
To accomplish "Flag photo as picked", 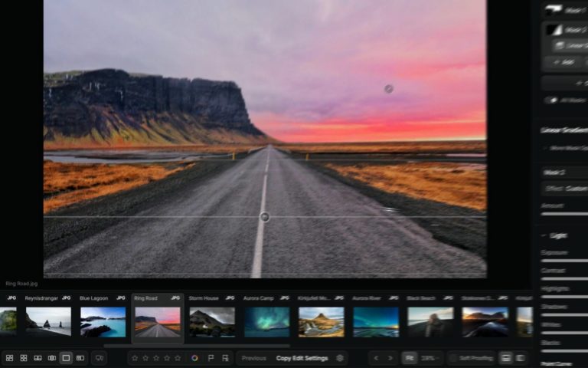I will tap(211, 358).
